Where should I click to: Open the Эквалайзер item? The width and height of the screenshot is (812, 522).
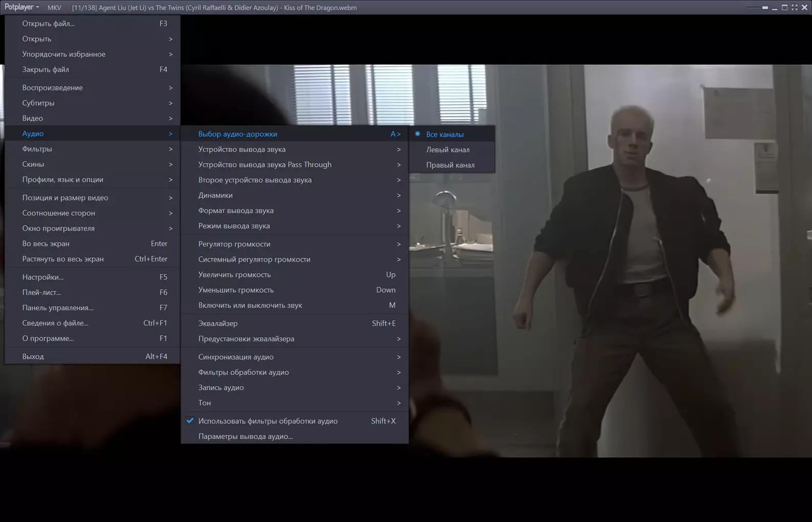tap(295, 323)
